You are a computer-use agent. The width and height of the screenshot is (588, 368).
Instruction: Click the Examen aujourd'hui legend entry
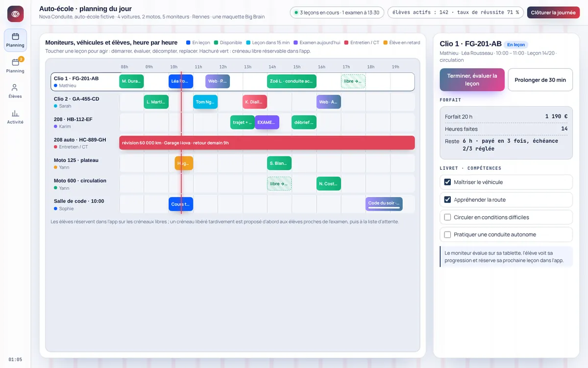(x=317, y=43)
